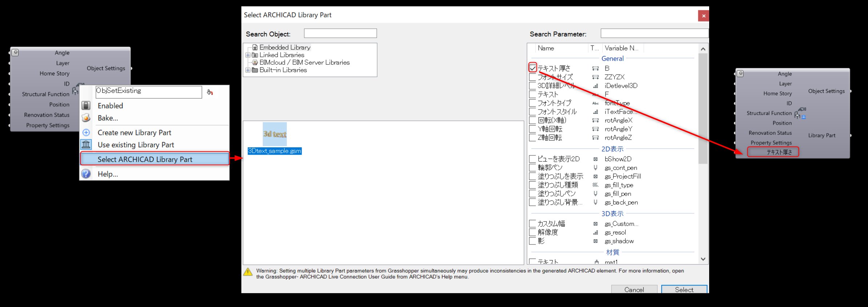Choose Use existing Library Part
This screenshot has height=307, width=868.
(x=136, y=145)
